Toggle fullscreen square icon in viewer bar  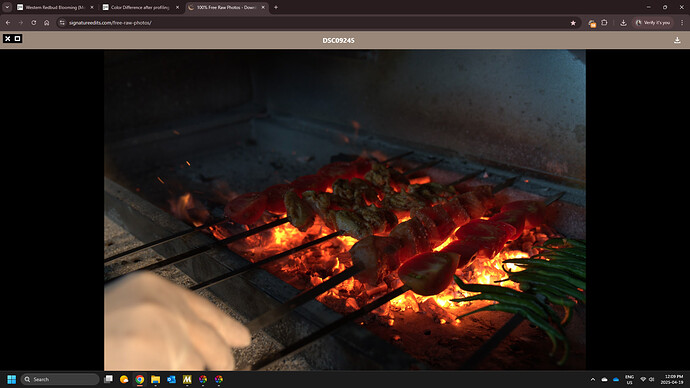(x=18, y=39)
